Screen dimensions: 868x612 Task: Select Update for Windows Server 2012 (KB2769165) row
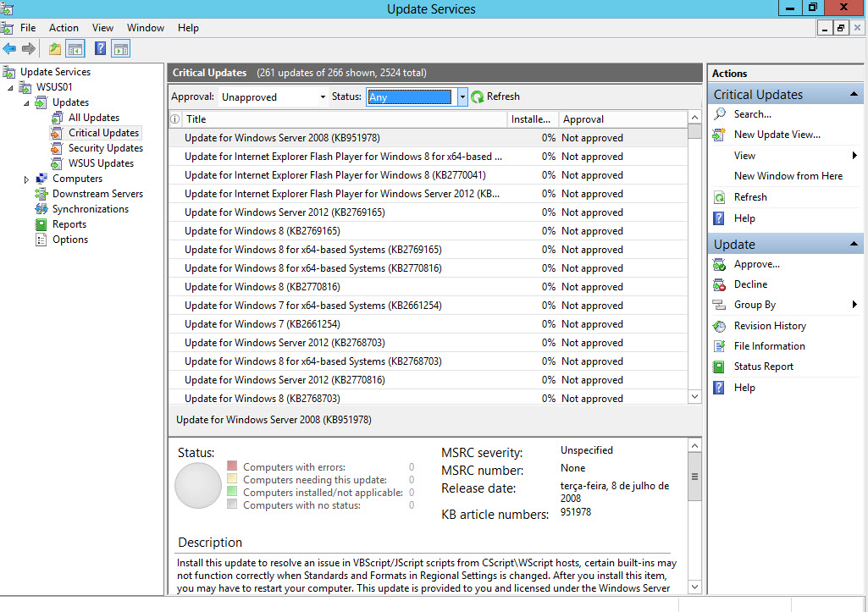(x=428, y=212)
